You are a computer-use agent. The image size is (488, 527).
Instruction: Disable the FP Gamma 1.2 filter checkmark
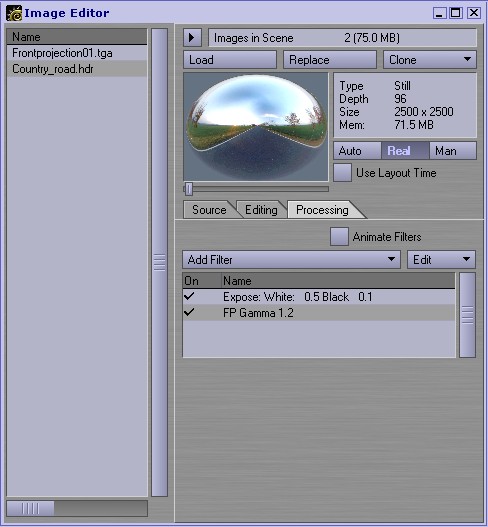click(x=189, y=313)
